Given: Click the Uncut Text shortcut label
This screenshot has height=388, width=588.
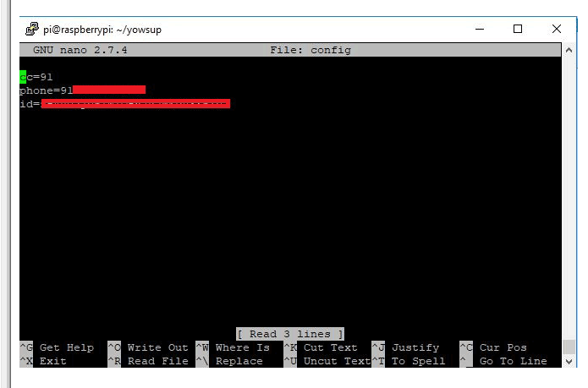Looking at the screenshot, I should pyautogui.click(x=337, y=361).
